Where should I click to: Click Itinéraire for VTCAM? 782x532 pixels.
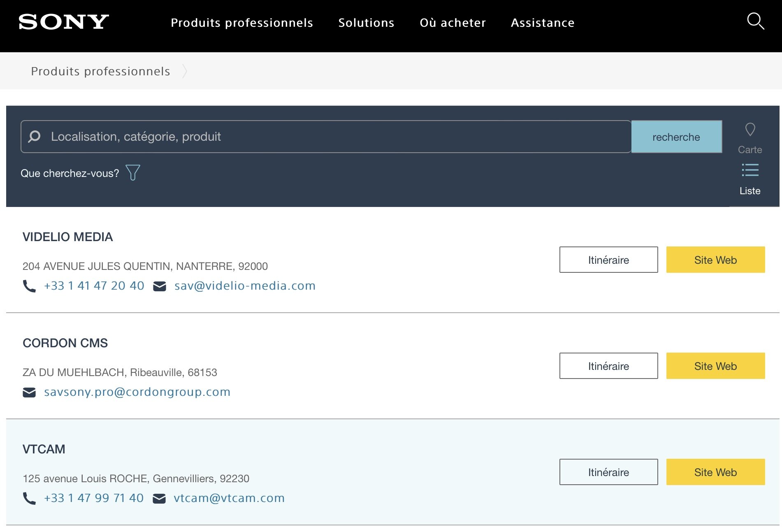point(608,472)
